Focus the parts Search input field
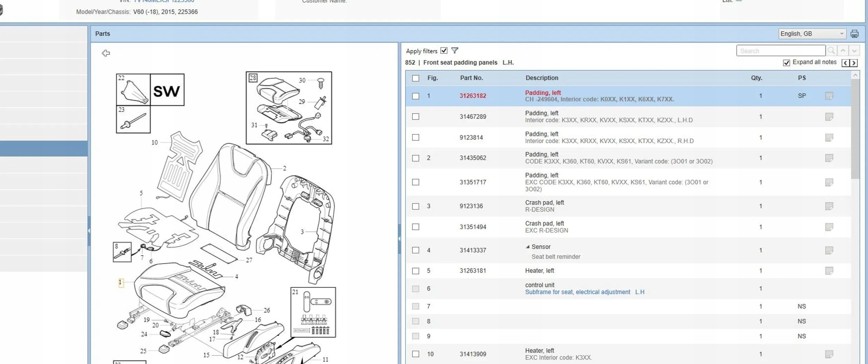868x364 pixels. pyautogui.click(x=781, y=51)
